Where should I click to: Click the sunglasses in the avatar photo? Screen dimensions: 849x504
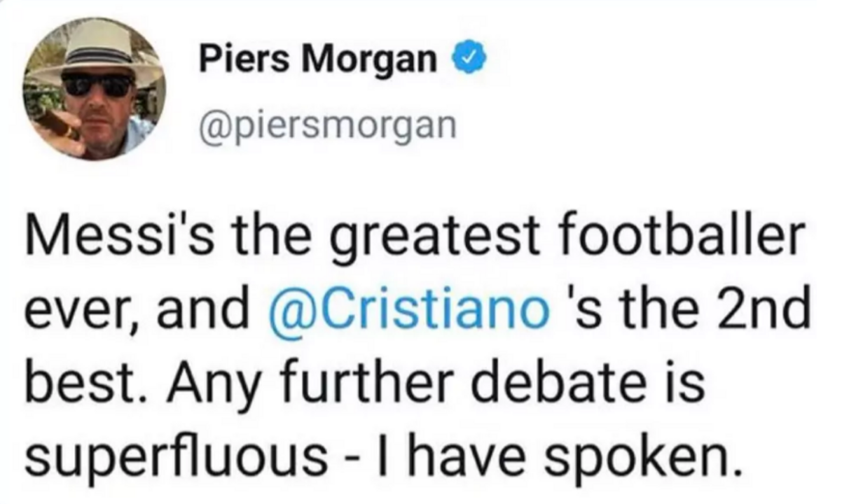(x=97, y=85)
